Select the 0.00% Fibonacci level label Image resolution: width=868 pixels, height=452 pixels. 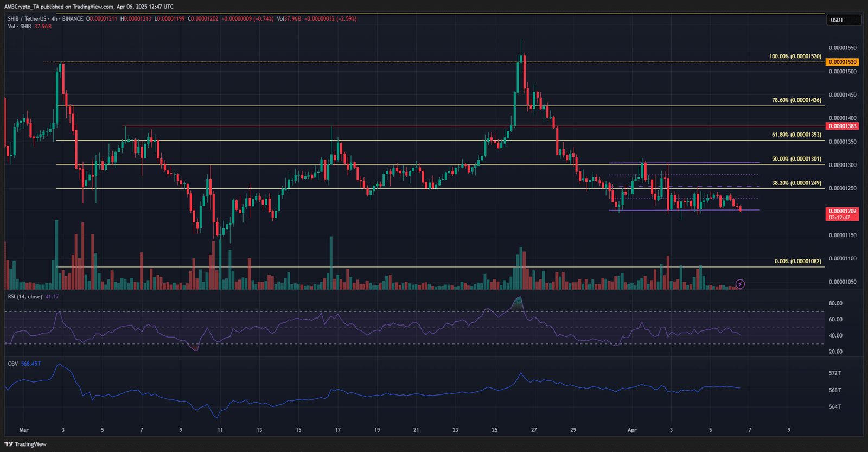coord(797,262)
